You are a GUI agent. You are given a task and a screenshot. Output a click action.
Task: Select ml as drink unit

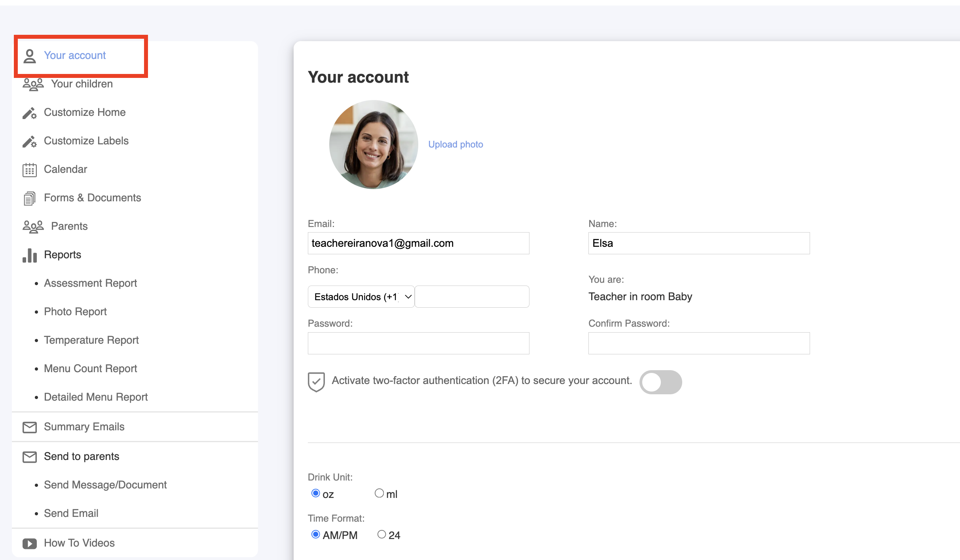point(379,493)
